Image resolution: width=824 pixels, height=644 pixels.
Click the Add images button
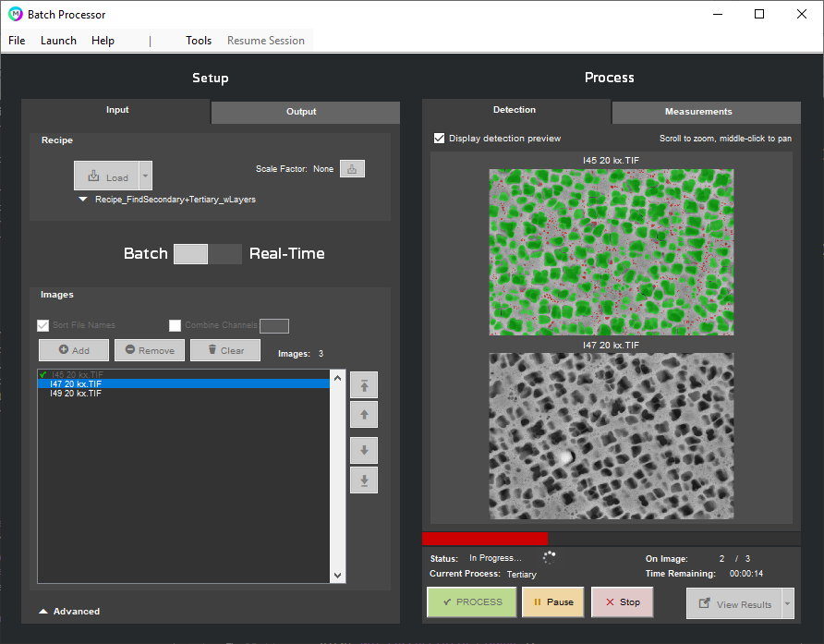pos(74,350)
